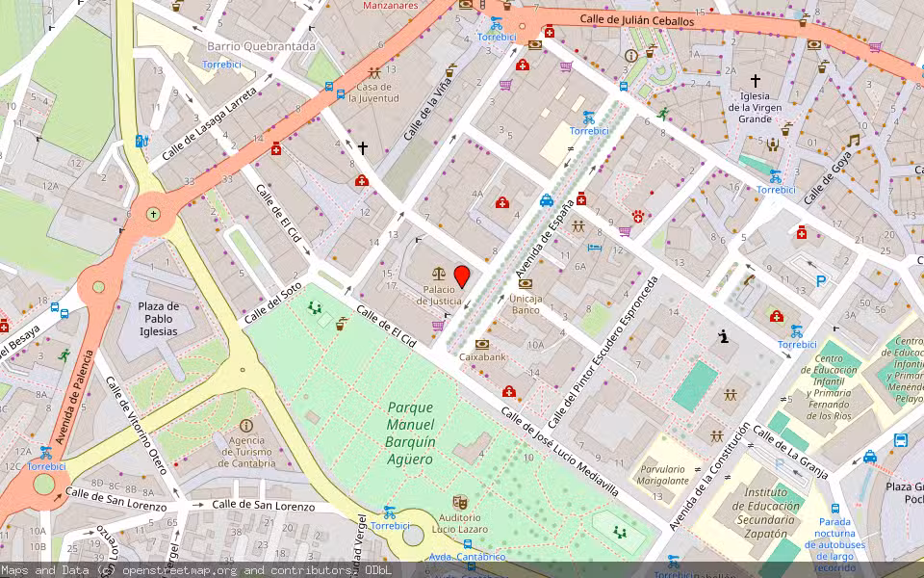
Task: Click the Torrebici bike icon near Calle de Goya
Action: (775, 176)
